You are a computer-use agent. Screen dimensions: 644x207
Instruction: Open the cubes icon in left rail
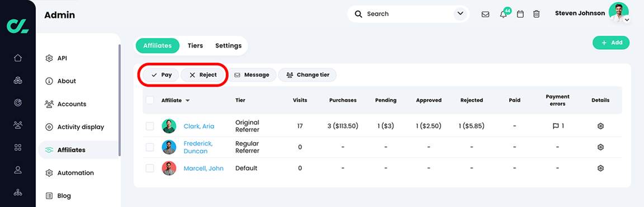[18, 80]
